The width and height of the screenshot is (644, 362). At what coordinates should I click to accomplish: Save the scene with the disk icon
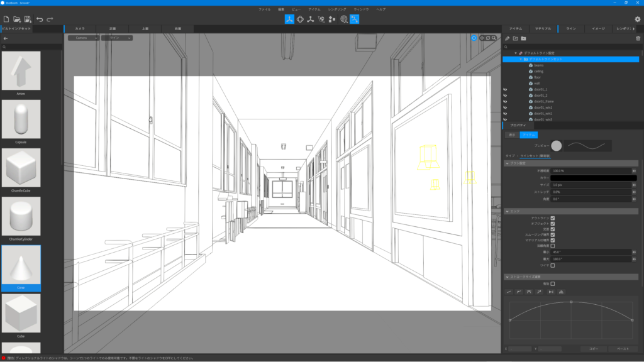click(28, 19)
